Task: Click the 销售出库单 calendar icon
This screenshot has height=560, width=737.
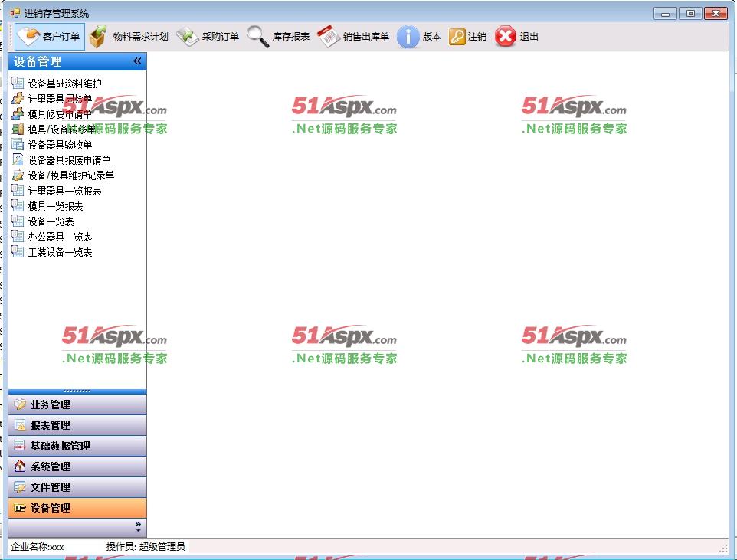Action: point(329,36)
